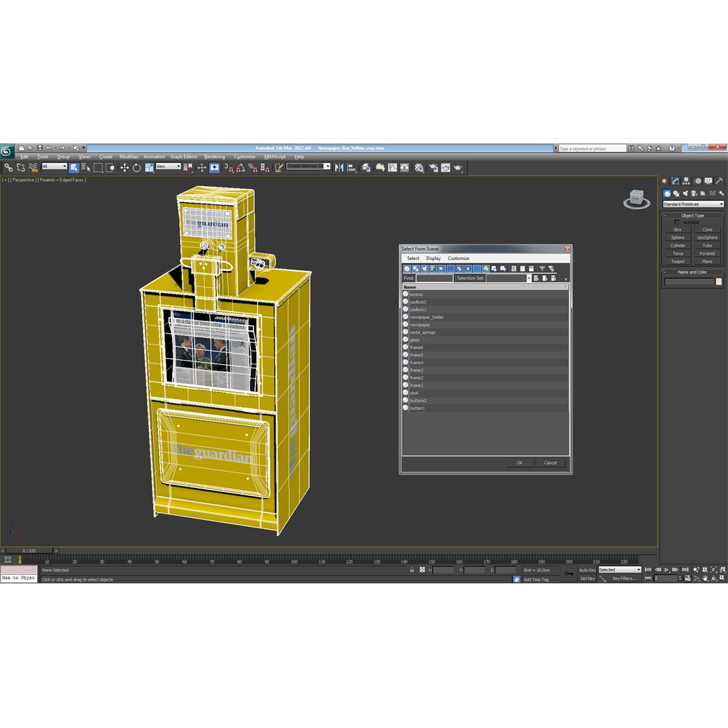Click OK in Select From Scene dialog
Screen dimensions: 728x728
tap(520, 463)
